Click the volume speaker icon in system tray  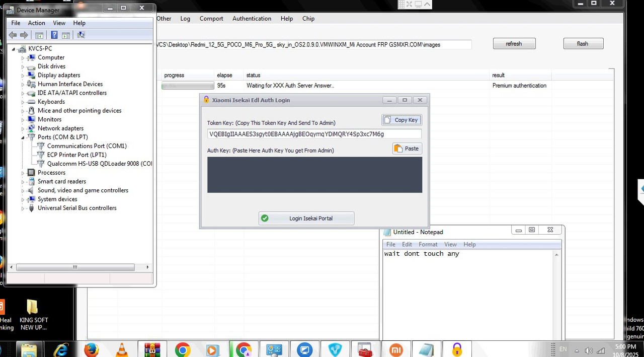pos(589,350)
